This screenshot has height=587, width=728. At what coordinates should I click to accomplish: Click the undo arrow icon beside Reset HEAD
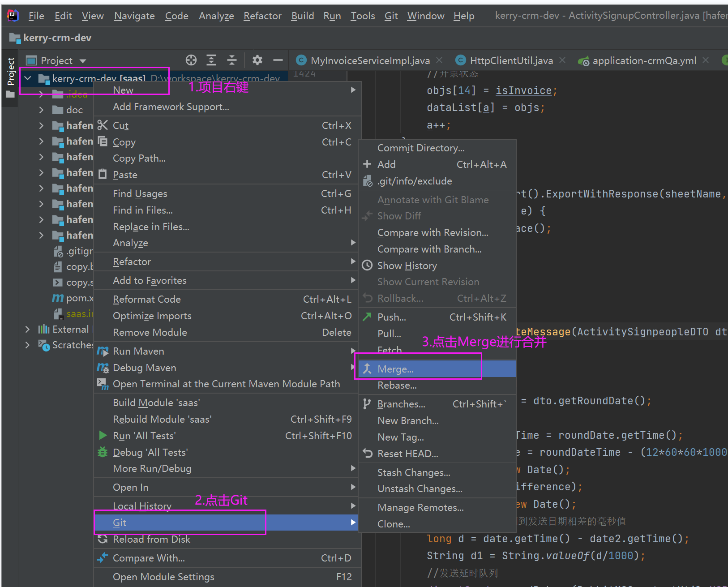(x=367, y=453)
